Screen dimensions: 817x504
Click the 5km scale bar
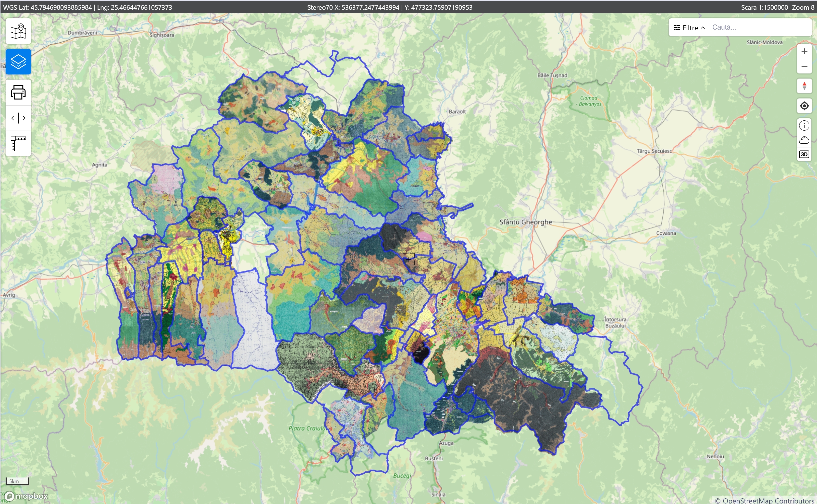(17, 481)
